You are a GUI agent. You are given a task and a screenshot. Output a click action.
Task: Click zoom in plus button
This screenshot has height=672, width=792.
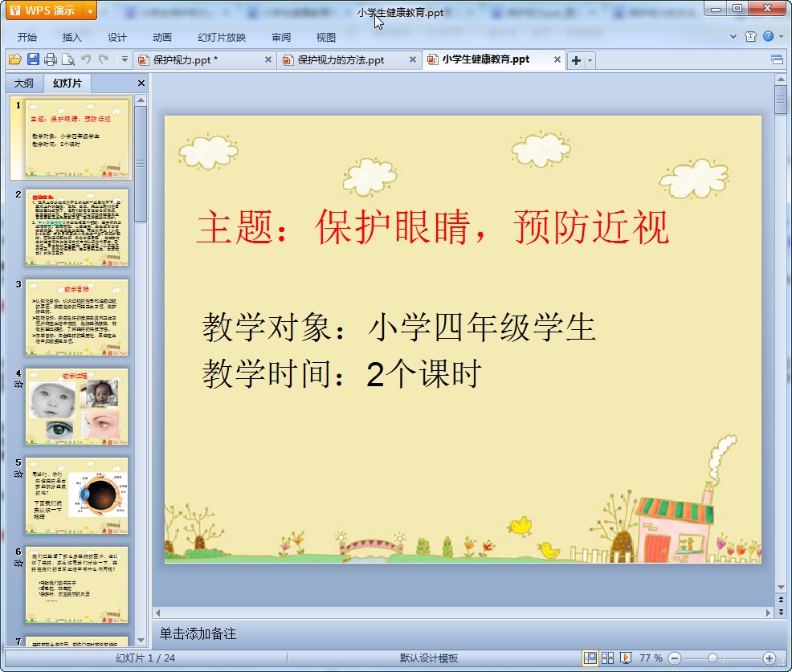[770, 658]
